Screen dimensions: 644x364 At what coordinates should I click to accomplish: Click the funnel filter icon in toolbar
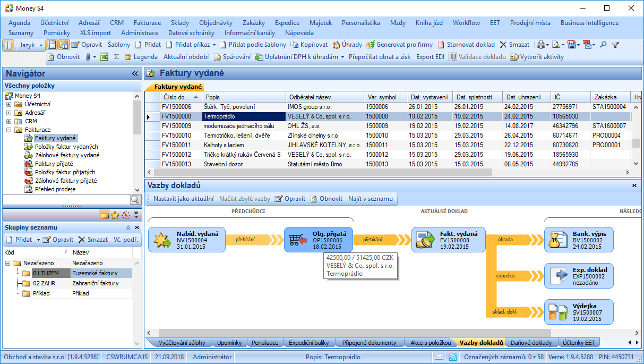(615, 45)
